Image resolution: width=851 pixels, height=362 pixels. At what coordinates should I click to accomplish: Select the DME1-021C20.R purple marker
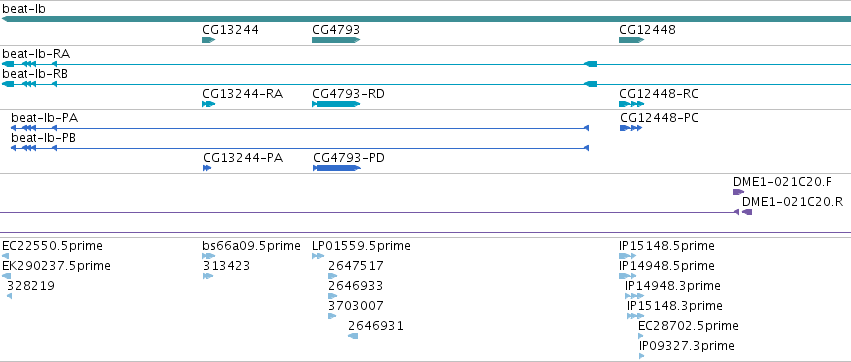[747, 212]
